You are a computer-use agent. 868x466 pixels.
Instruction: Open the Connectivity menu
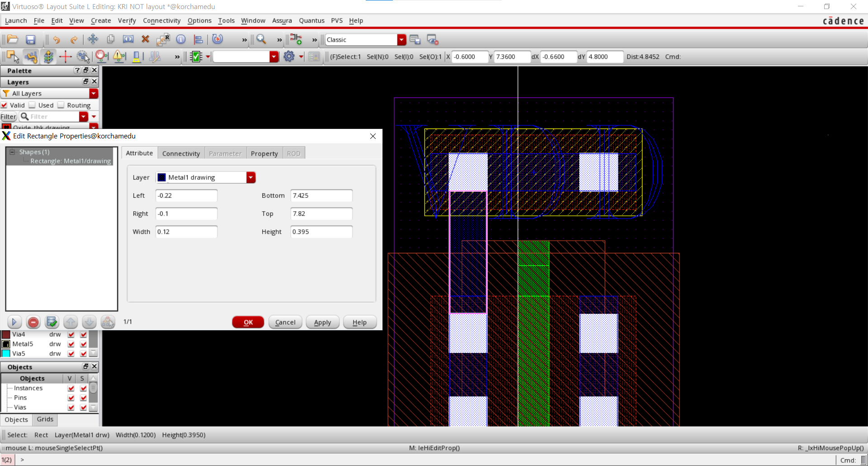[x=161, y=20]
